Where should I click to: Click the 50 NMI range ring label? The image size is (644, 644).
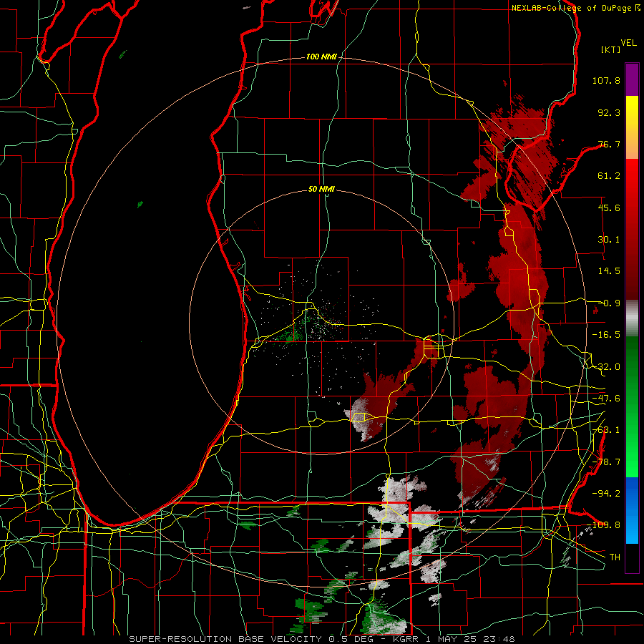(321, 189)
